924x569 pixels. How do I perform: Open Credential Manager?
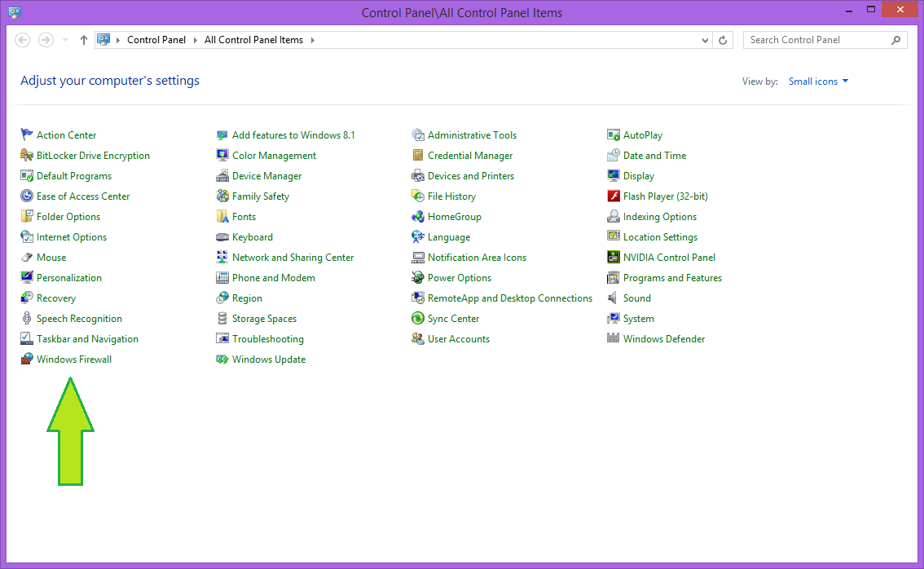[470, 156]
